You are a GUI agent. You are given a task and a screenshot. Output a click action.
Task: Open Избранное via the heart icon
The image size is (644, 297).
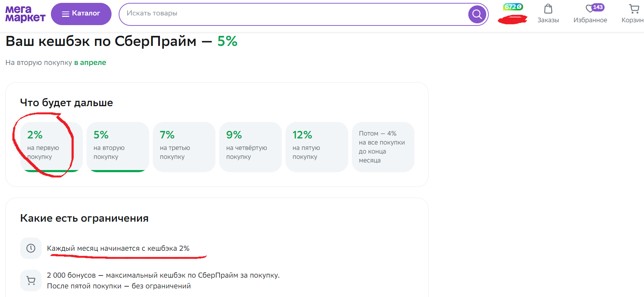(589, 9)
